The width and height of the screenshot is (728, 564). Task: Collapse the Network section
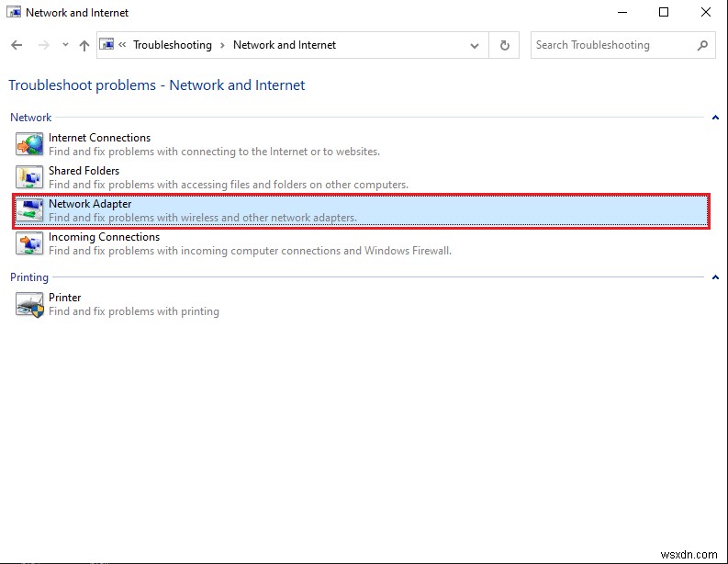click(715, 118)
